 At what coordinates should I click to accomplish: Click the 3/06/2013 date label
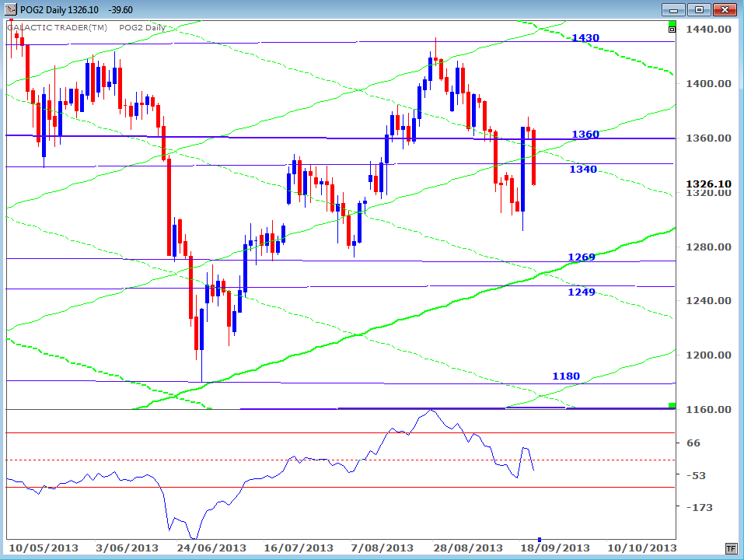(x=127, y=548)
